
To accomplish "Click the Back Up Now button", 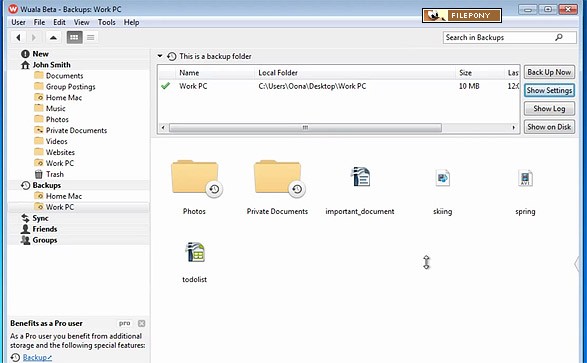I will [x=549, y=72].
